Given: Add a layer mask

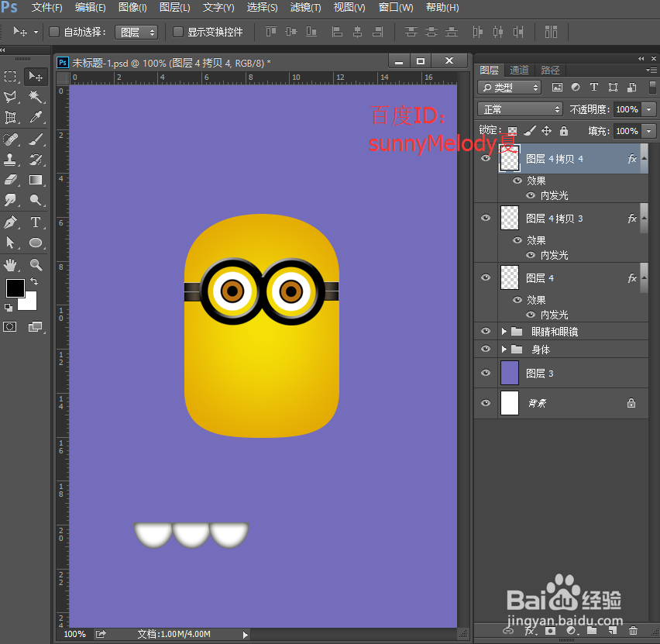Looking at the screenshot, I should click(550, 631).
